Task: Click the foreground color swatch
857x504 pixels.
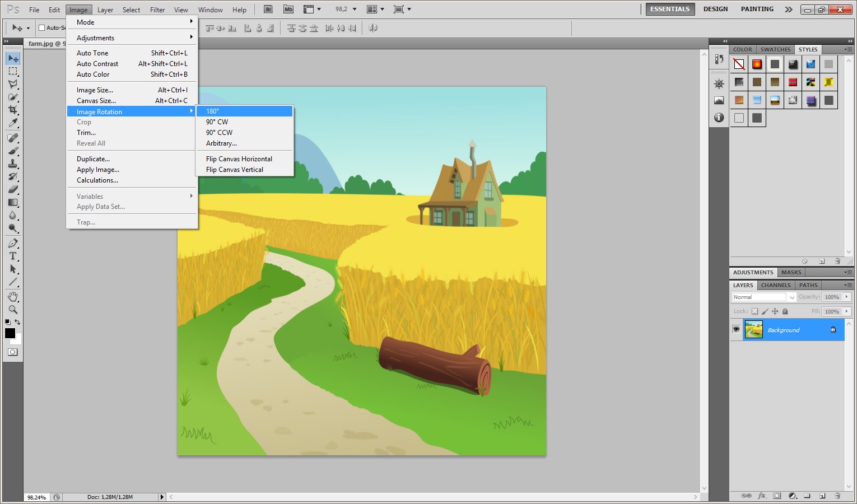Action: (x=10, y=333)
